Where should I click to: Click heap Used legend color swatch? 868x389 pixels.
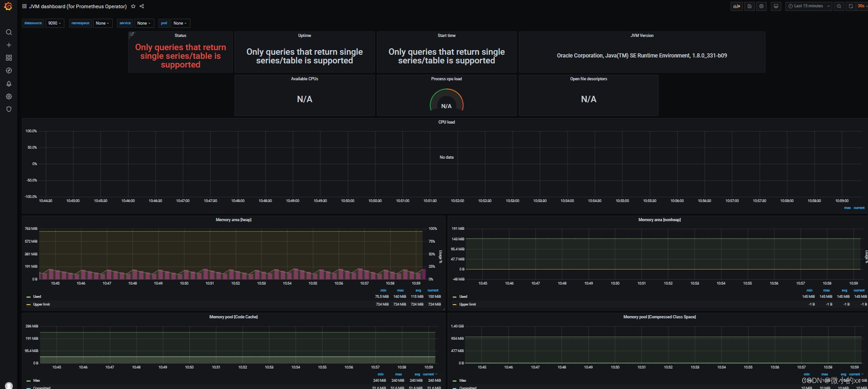[28, 297]
